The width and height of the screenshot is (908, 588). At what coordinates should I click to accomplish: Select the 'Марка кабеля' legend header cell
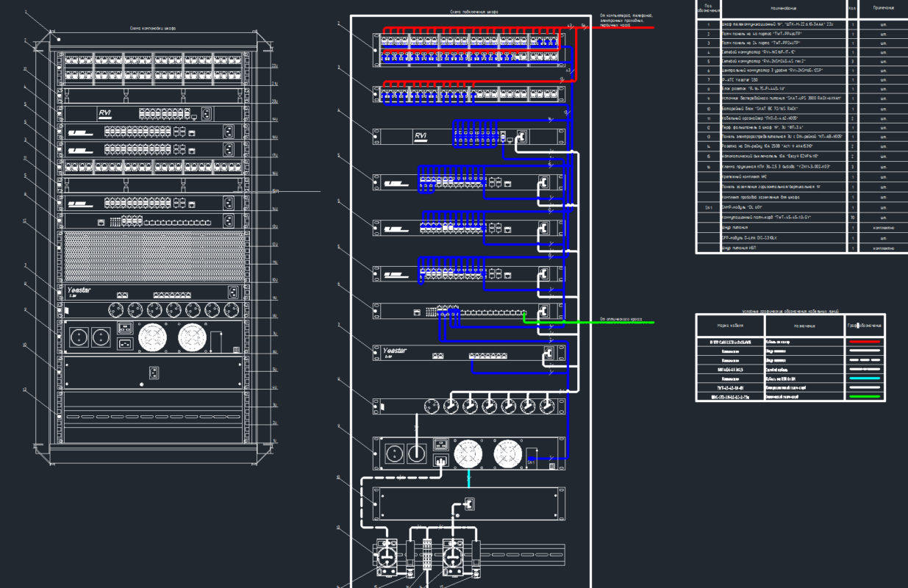(x=729, y=324)
